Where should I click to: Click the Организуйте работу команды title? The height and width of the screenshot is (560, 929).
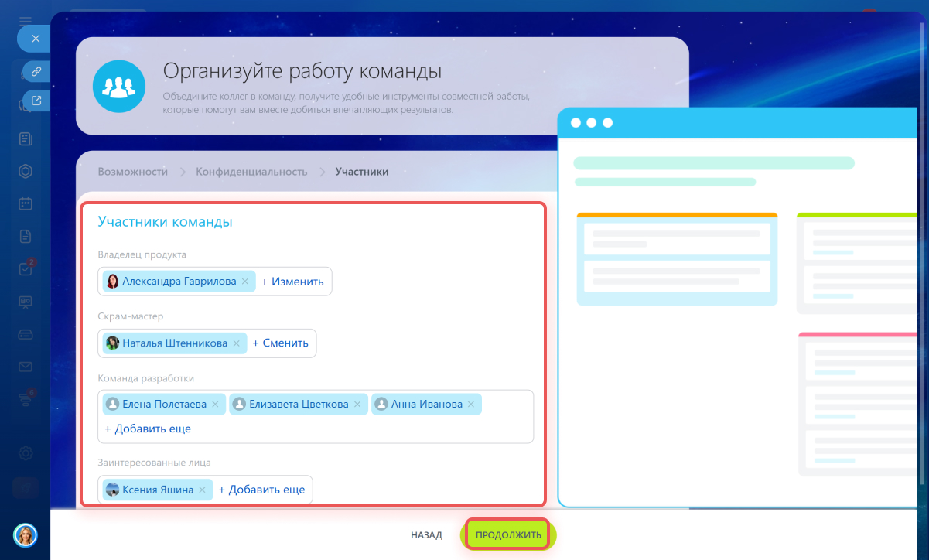pyautogui.click(x=302, y=72)
